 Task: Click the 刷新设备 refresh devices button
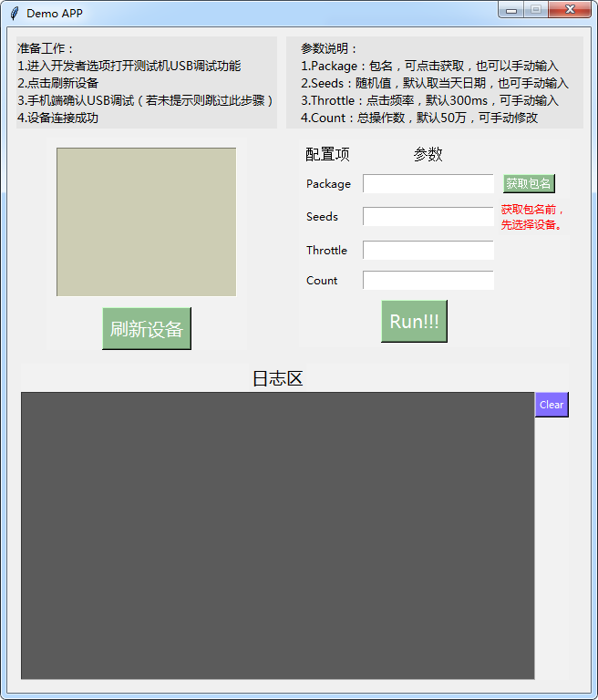click(x=147, y=328)
